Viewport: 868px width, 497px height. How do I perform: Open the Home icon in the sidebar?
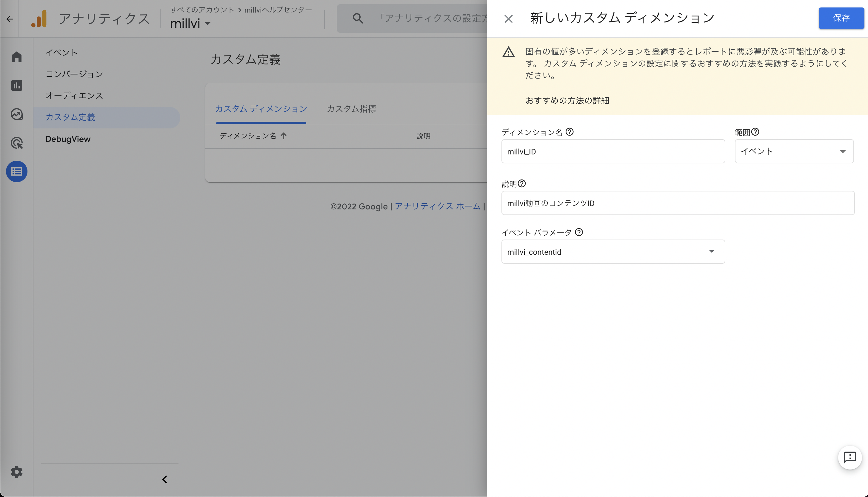pyautogui.click(x=16, y=57)
